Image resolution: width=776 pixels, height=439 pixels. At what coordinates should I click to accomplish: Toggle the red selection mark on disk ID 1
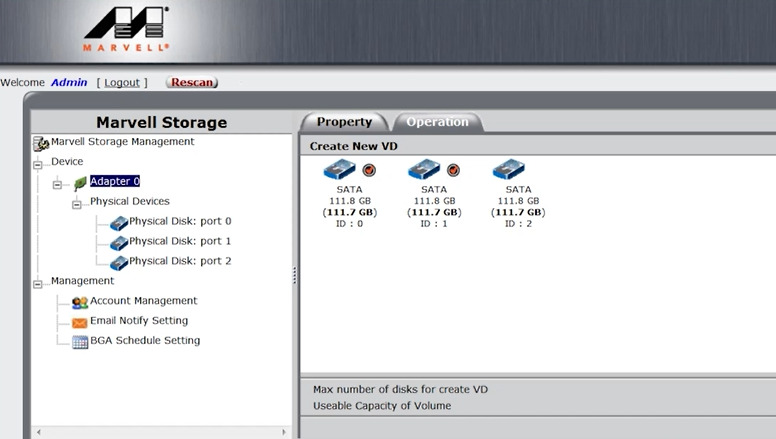(453, 170)
